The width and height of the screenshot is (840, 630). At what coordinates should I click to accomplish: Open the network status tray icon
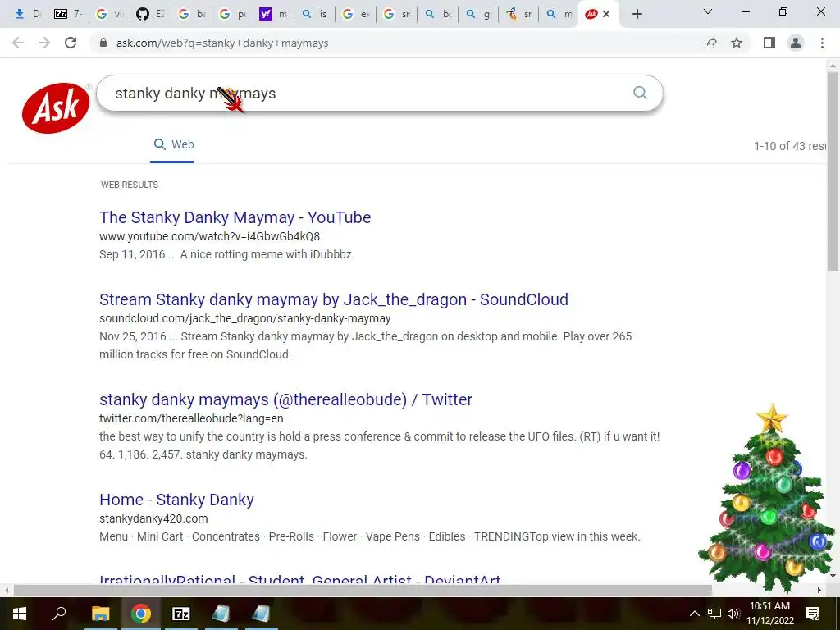(x=714, y=614)
